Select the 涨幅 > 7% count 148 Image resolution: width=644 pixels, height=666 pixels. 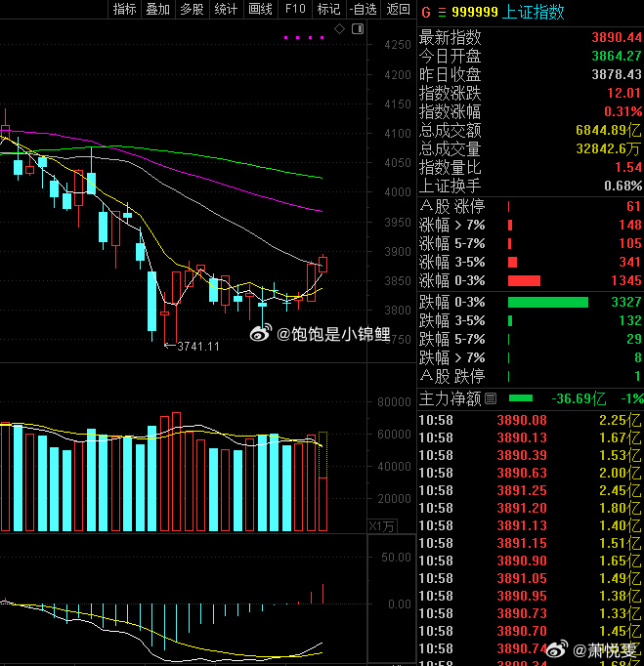[630, 225]
